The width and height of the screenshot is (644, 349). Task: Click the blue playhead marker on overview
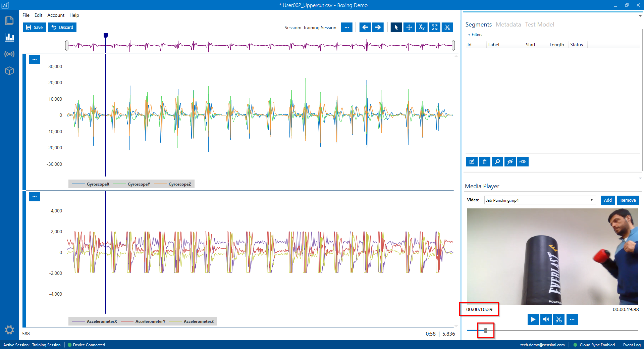[x=106, y=35]
